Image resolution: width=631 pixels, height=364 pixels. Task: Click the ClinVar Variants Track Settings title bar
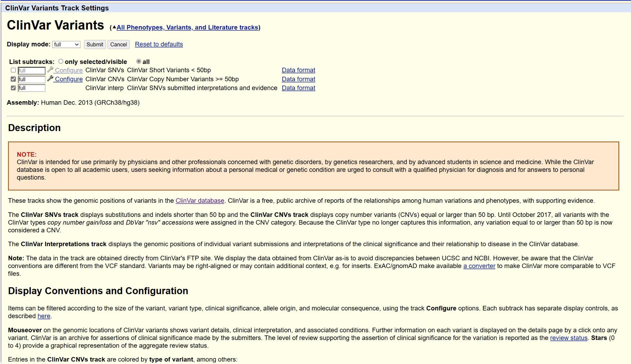315,8
